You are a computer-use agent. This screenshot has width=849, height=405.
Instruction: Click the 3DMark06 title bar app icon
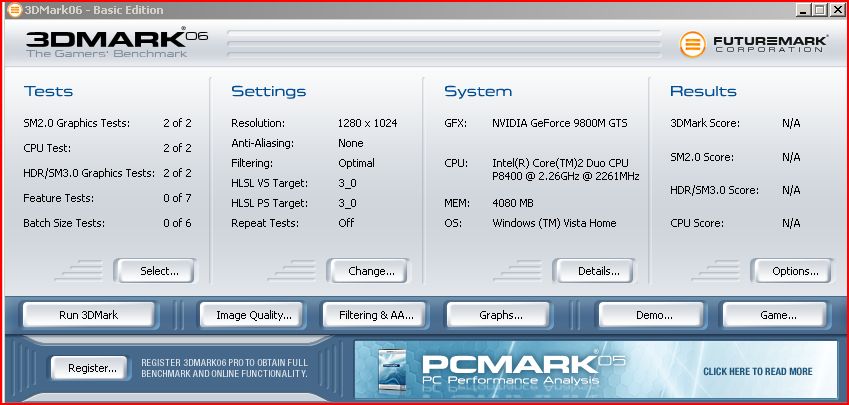coord(15,10)
